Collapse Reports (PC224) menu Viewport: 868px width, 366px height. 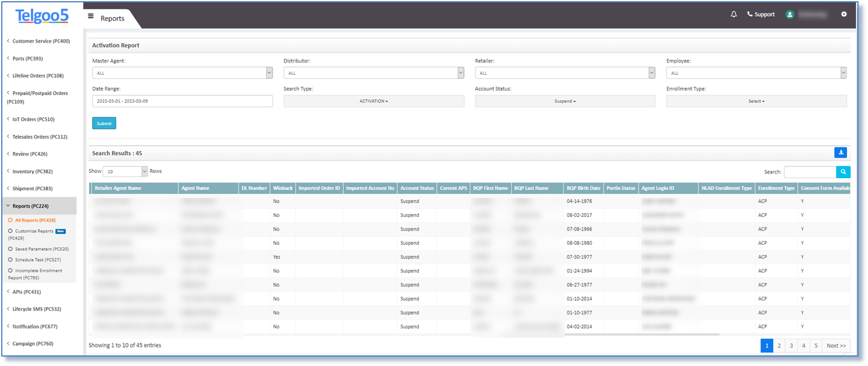tap(38, 206)
